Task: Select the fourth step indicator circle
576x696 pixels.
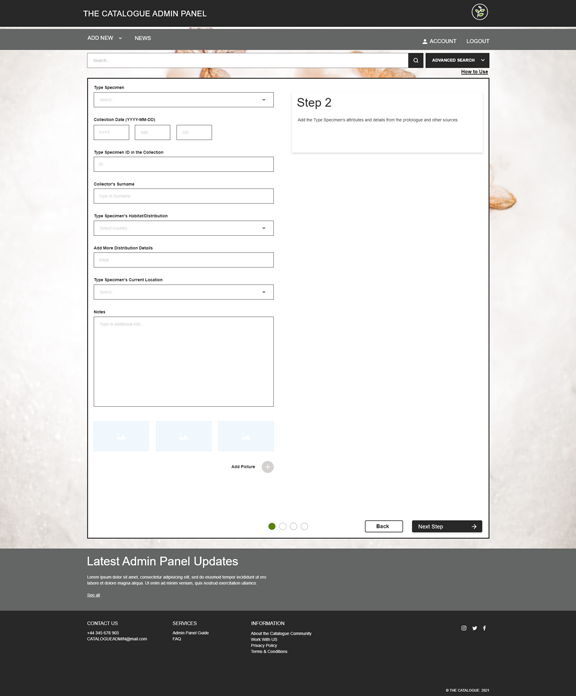Action: coord(304,526)
